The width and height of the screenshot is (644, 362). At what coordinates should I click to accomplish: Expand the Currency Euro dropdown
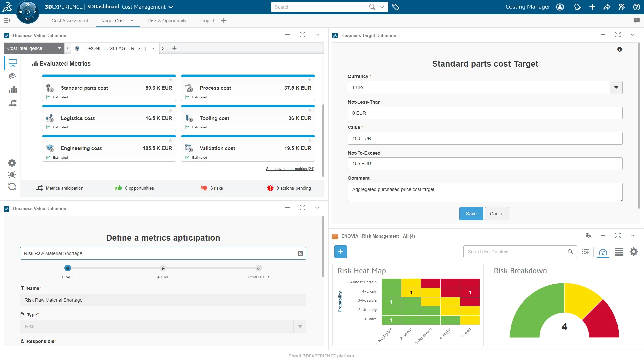pyautogui.click(x=616, y=87)
